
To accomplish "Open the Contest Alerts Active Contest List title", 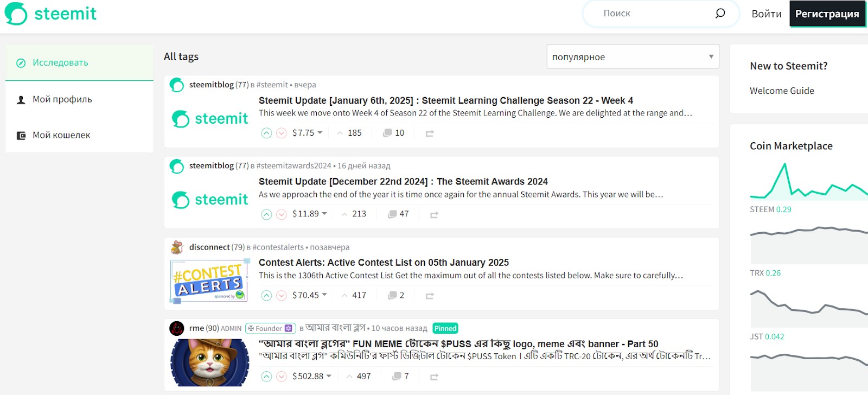I will [x=384, y=263].
